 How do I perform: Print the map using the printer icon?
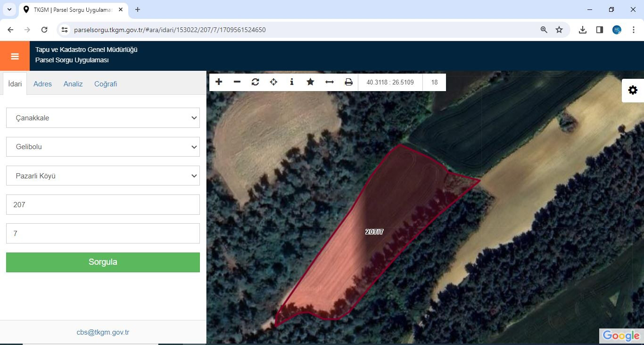coord(348,82)
